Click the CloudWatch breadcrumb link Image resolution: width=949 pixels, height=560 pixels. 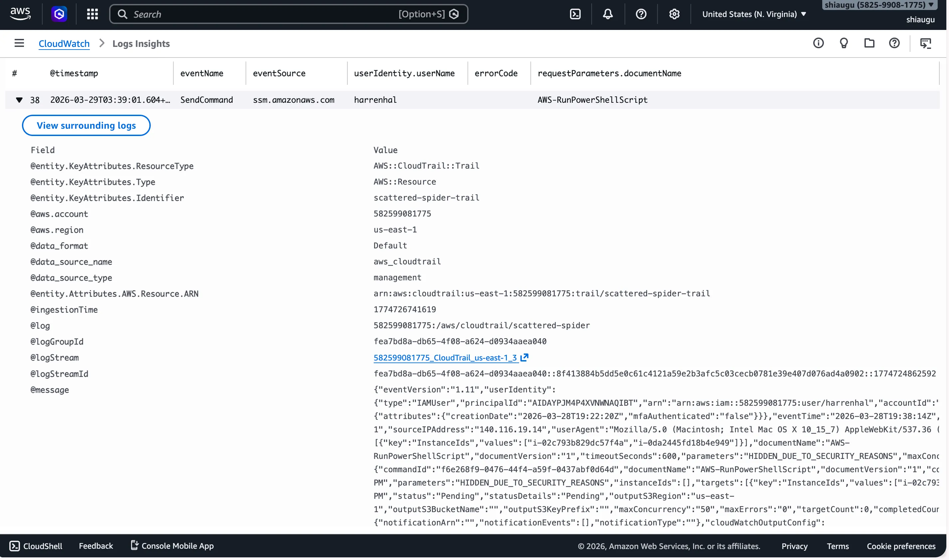64,43
